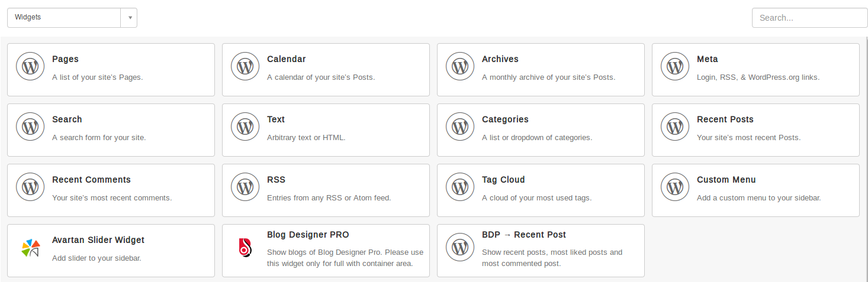Select the Recent Posts widget title

pyautogui.click(x=725, y=119)
